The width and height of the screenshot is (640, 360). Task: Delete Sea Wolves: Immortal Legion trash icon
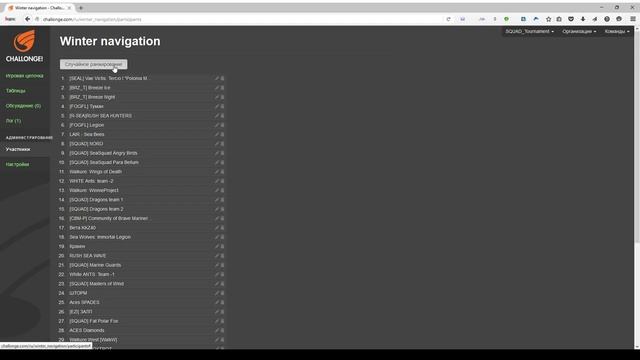222,237
